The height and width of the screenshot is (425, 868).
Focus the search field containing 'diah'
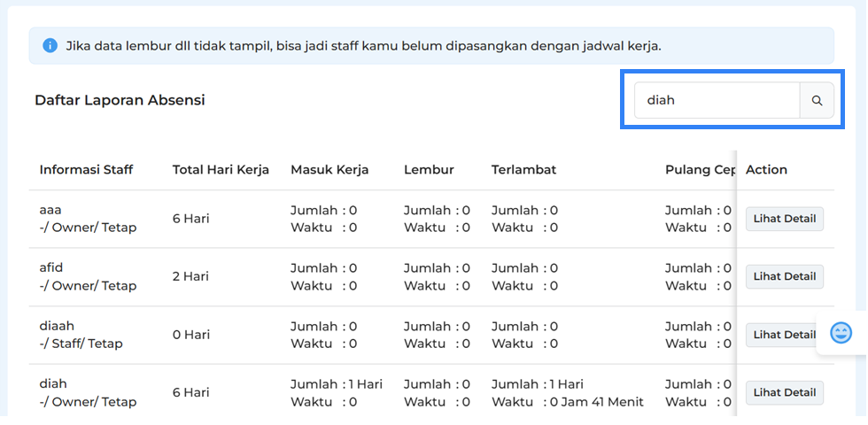pyautogui.click(x=717, y=100)
